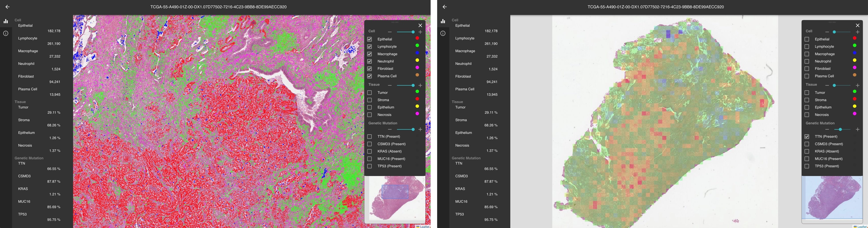Click Genetic Mutation slider in right viewer
The height and width of the screenshot is (228, 868).
pos(842,130)
